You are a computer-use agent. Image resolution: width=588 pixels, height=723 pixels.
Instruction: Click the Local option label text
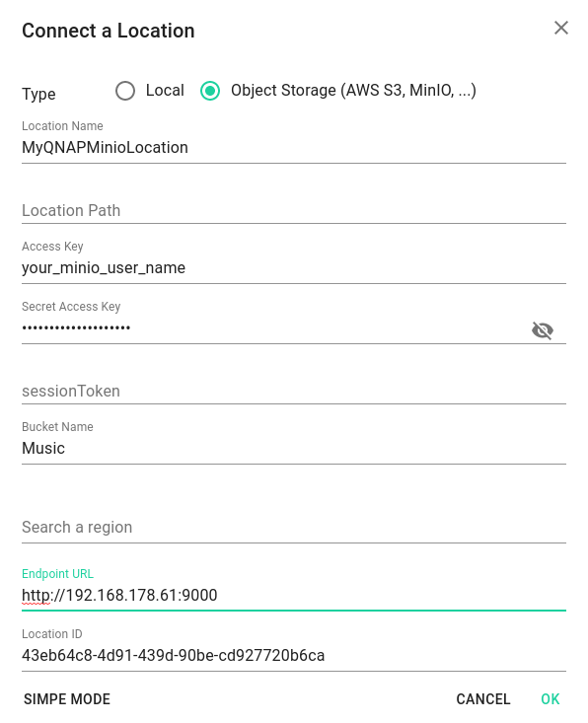click(x=165, y=91)
